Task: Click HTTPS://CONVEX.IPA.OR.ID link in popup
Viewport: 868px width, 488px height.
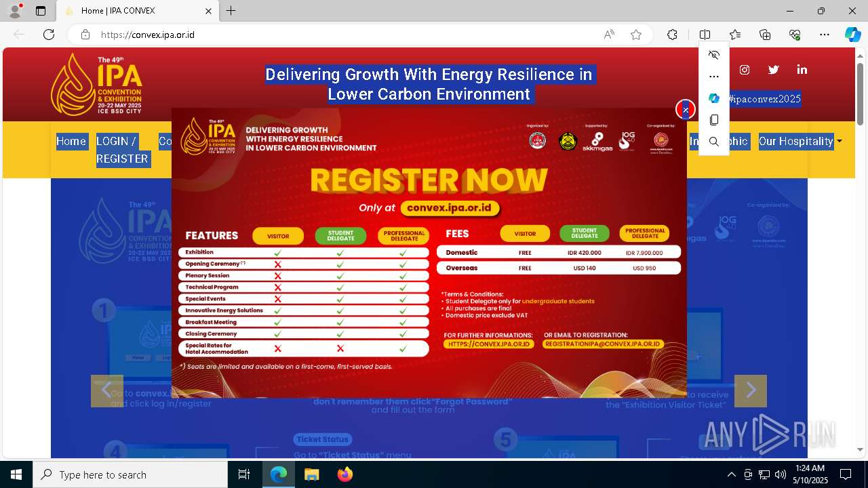Action: (x=489, y=344)
